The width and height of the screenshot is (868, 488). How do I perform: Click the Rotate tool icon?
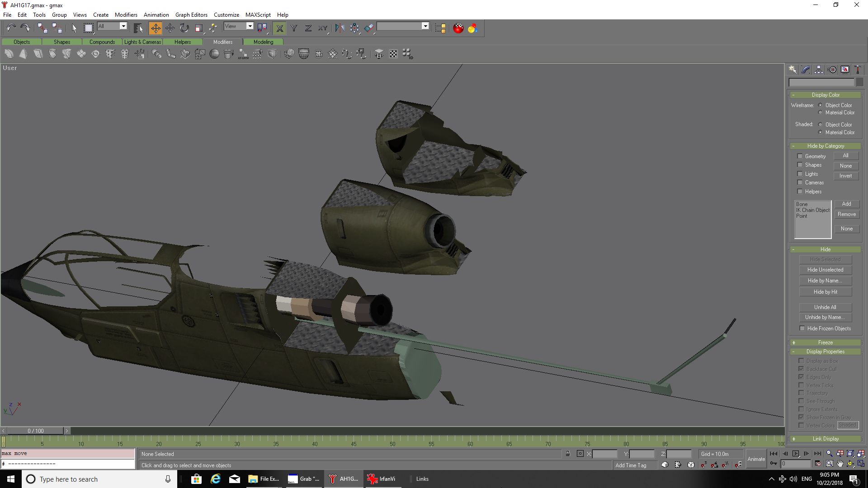point(184,28)
